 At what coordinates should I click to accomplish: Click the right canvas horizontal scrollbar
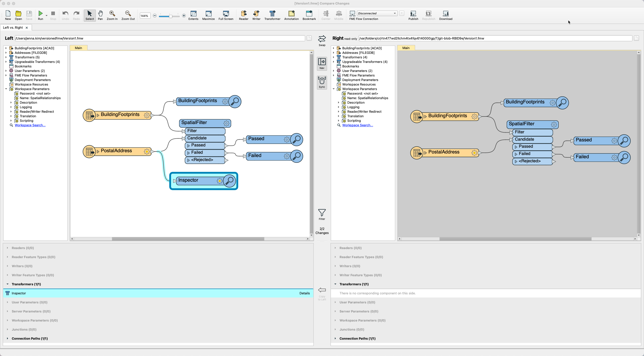pos(515,239)
